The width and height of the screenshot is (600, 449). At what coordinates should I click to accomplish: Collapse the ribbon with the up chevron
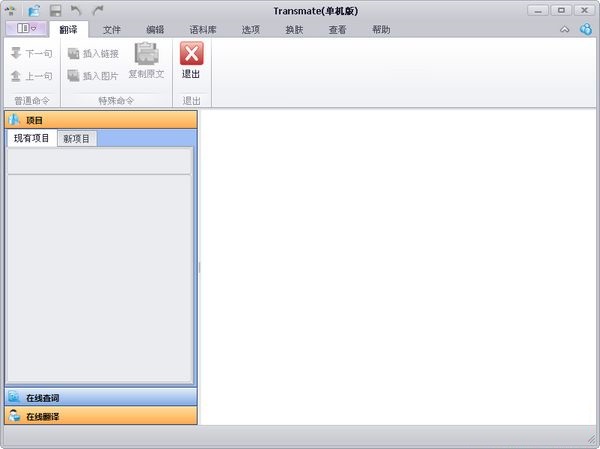point(565,30)
